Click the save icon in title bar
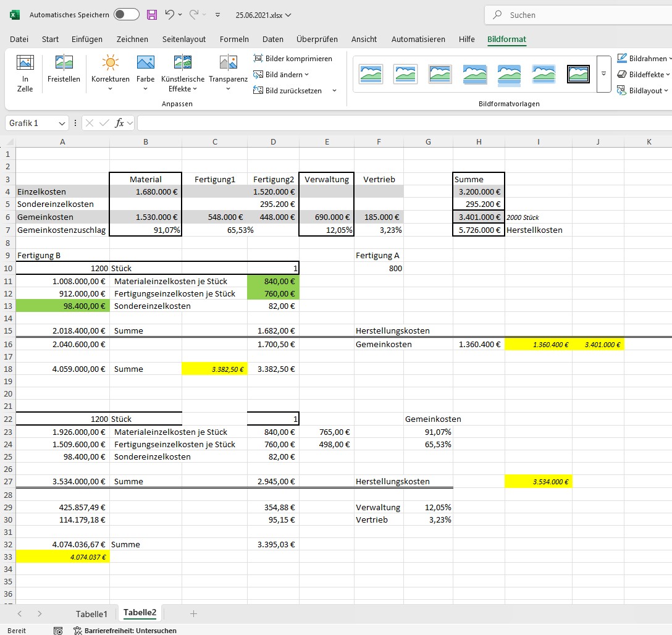The height and width of the screenshot is (635, 672). click(151, 14)
